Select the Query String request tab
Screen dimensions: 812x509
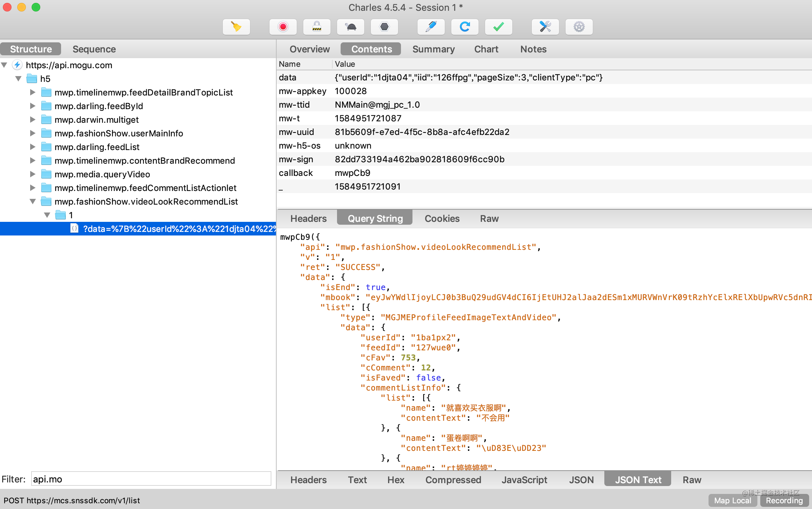coord(375,218)
